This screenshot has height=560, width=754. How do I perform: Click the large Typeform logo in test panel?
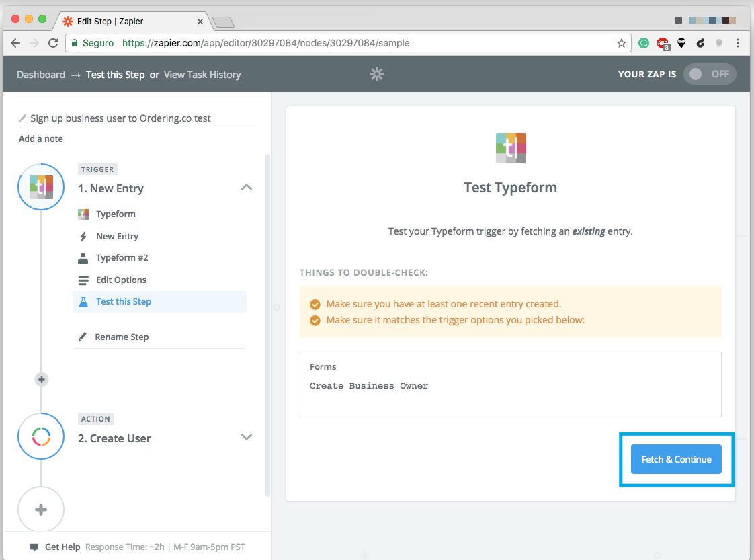511,148
